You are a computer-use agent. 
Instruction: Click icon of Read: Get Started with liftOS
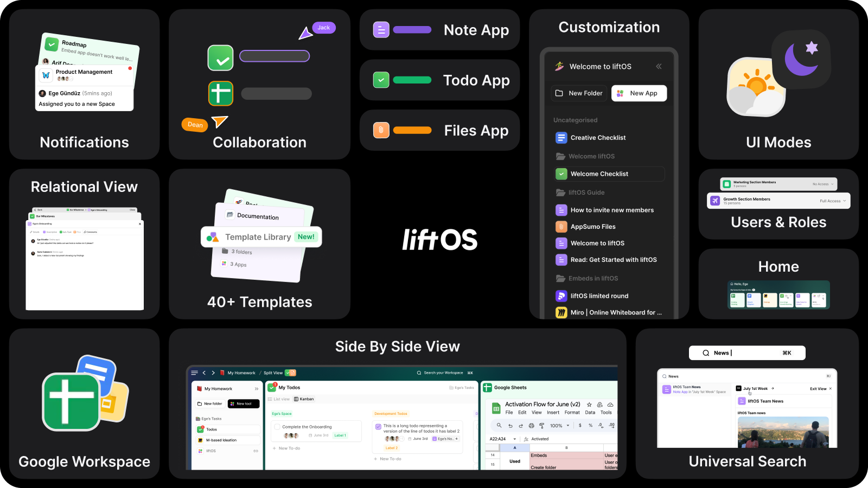[x=561, y=260]
